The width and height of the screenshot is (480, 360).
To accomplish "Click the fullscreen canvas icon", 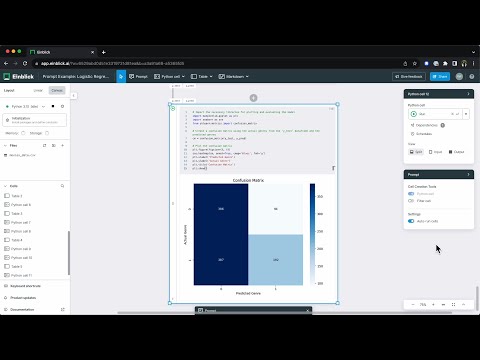I will click(453, 305).
